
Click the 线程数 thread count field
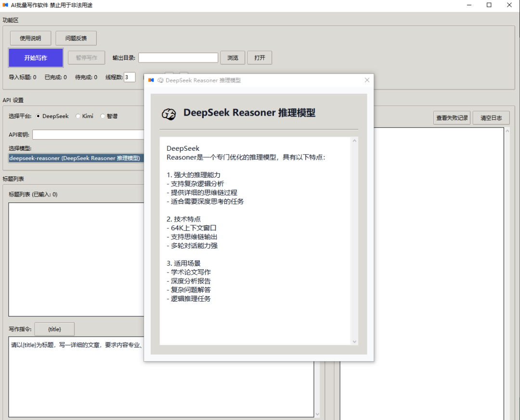pos(130,77)
